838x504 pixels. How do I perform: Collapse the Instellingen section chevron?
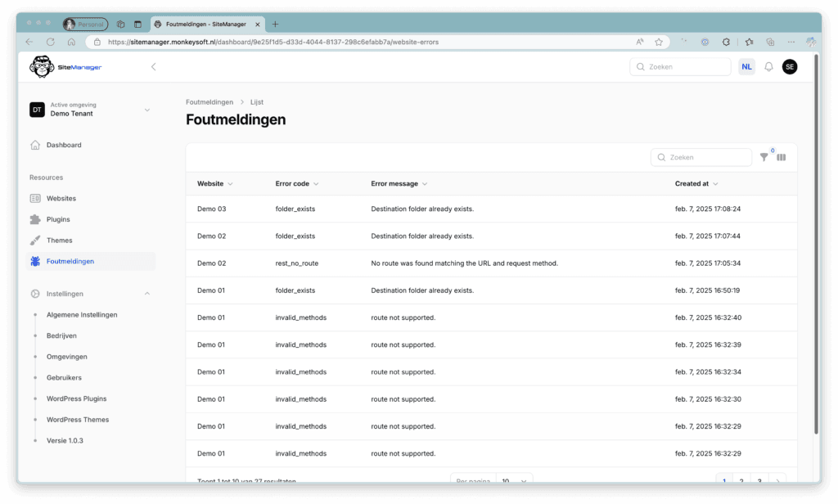click(x=147, y=293)
